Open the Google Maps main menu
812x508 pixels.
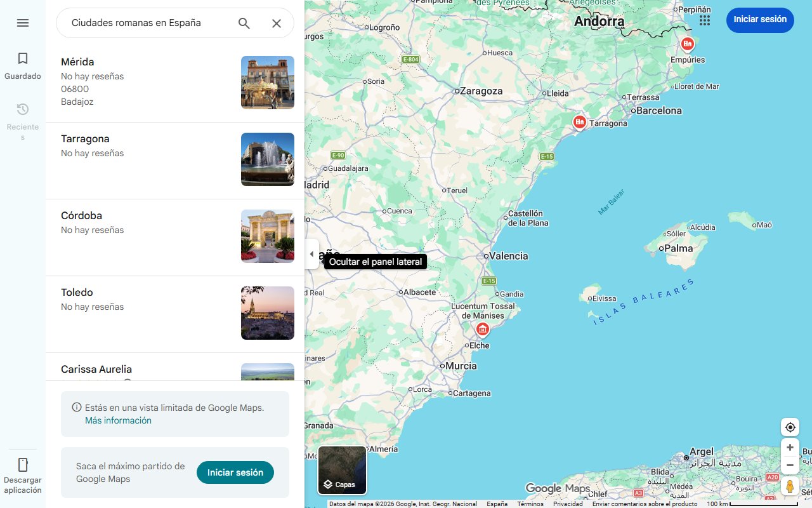pos(23,23)
